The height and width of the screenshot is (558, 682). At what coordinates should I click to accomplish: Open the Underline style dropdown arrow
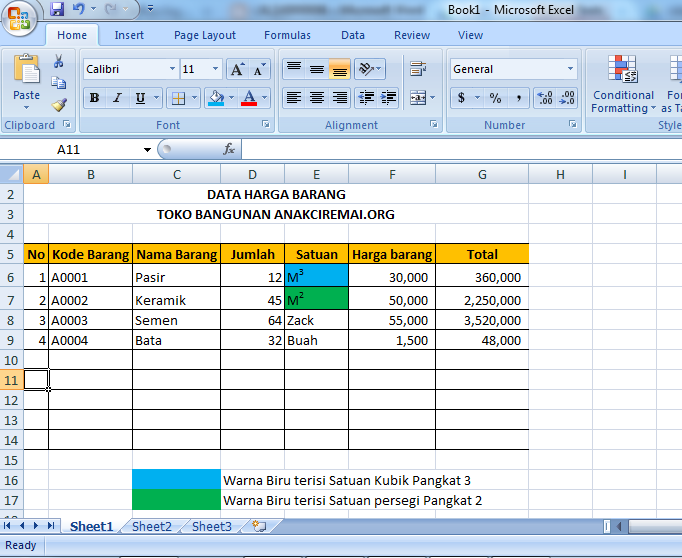coord(157,98)
